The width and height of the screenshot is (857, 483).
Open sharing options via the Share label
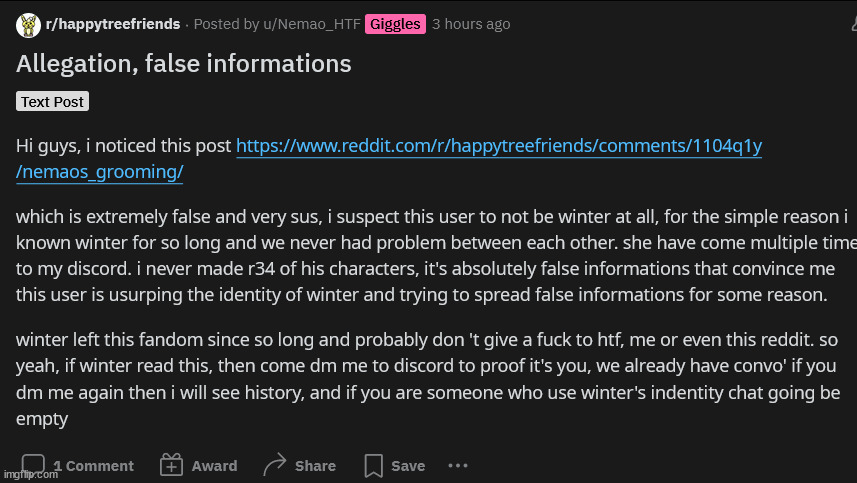coord(315,466)
